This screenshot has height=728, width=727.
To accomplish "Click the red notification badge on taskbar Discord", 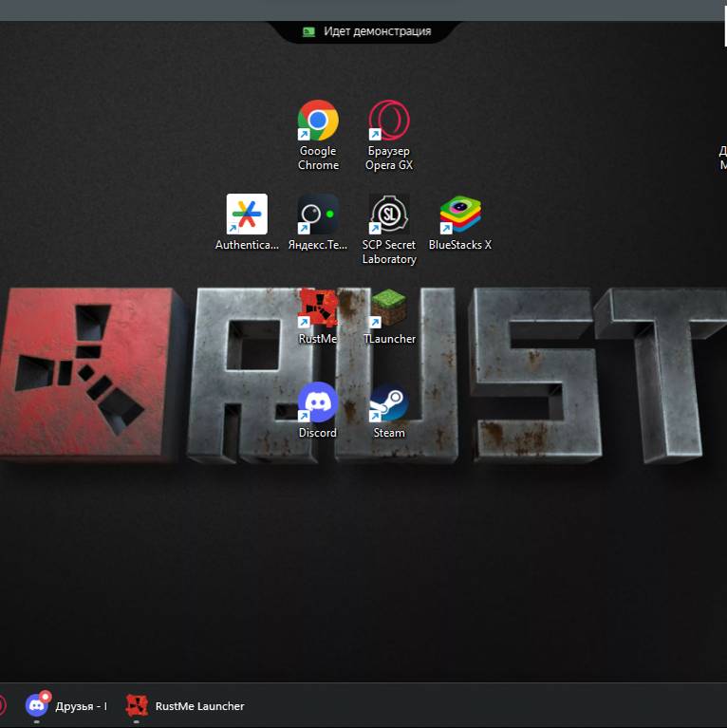I will (x=45, y=697).
